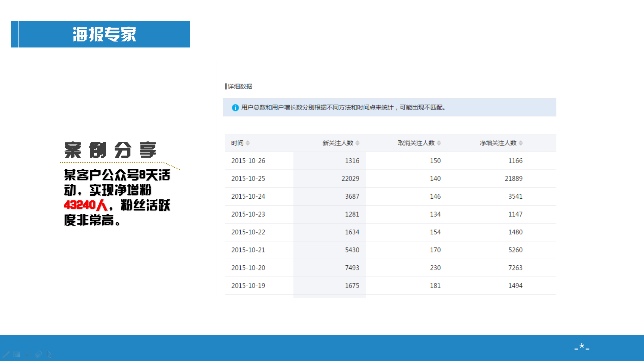
Task: Click the date 2015-10-26
Action: click(x=248, y=161)
